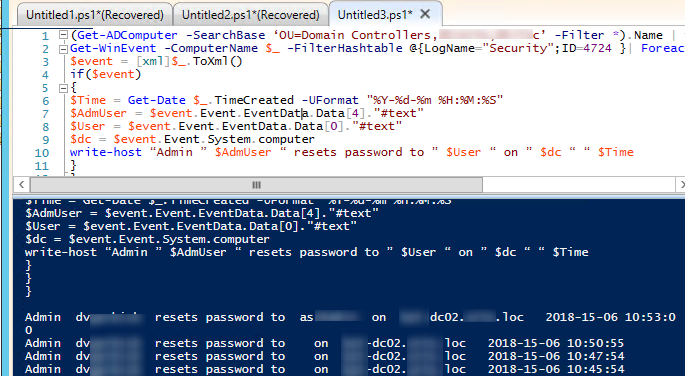Collapse code region at line 2
Image resolution: width=685 pixels, height=376 pixels.
click(63, 48)
